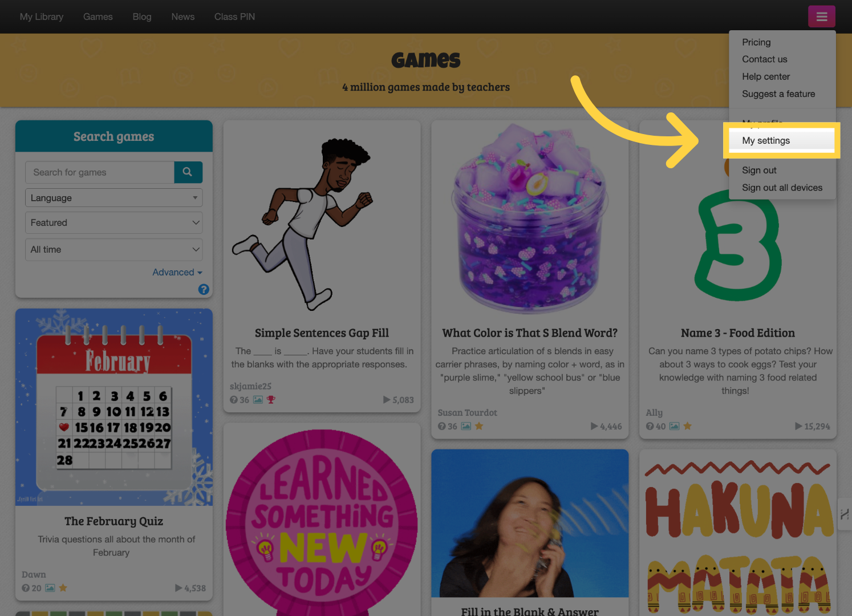This screenshot has height=616, width=852.
Task: Open the Language dropdown
Action: point(114,198)
